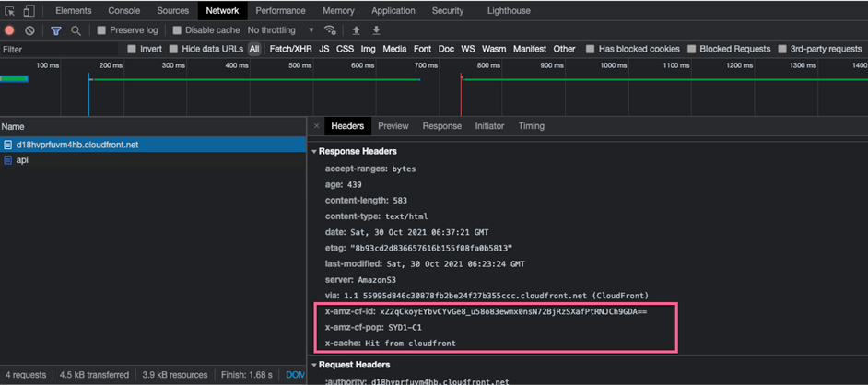This screenshot has height=385, width=868.
Task: Open the Elements panel tab
Action: click(73, 10)
